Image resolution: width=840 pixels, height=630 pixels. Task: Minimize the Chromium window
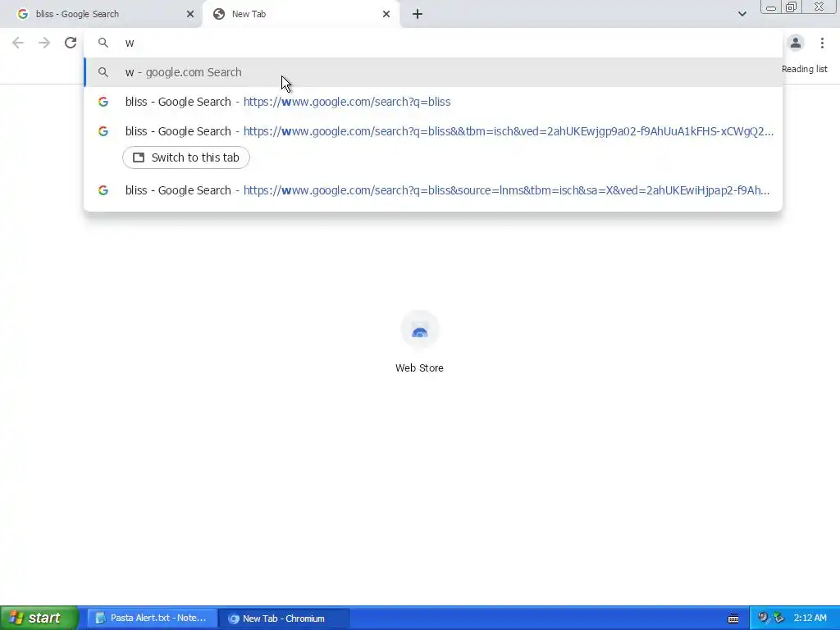click(x=771, y=7)
